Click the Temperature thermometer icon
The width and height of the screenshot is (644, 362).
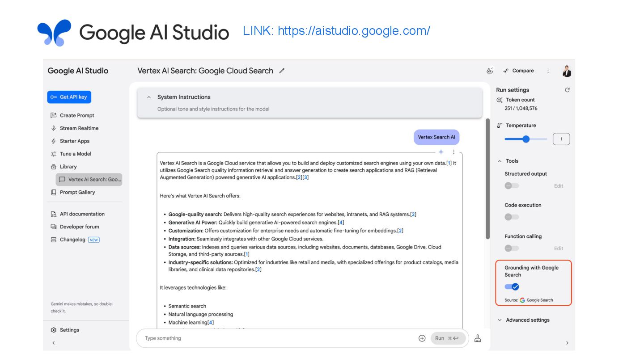(500, 126)
